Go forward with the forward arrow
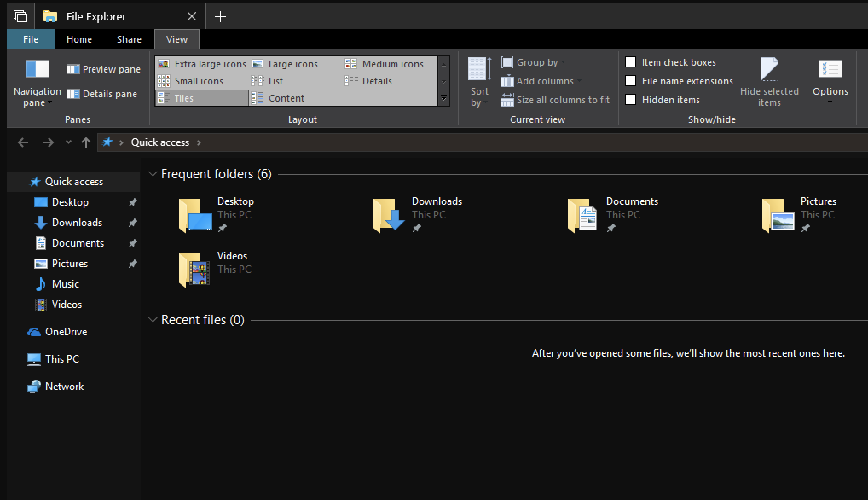The width and height of the screenshot is (868, 500). pos(49,142)
